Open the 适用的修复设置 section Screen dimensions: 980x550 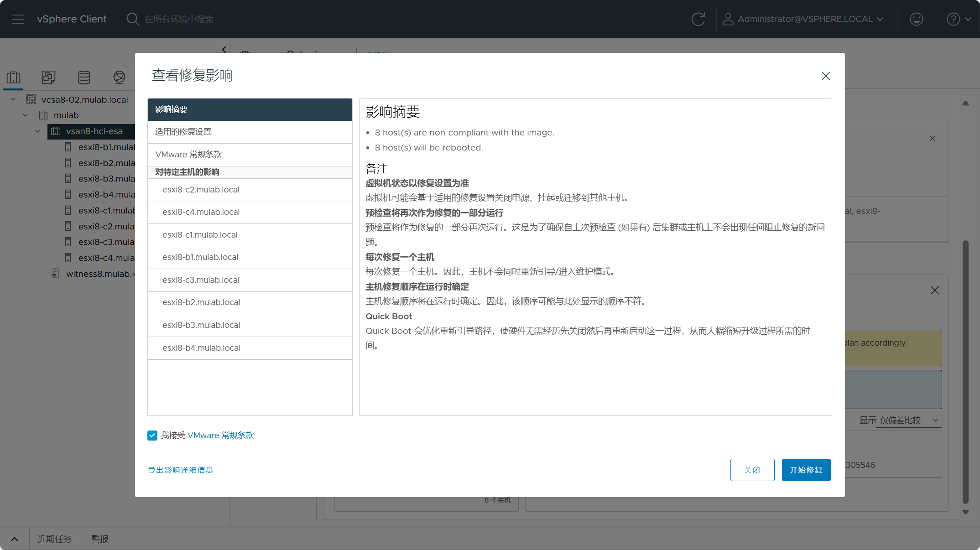pyautogui.click(x=250, y=132)
